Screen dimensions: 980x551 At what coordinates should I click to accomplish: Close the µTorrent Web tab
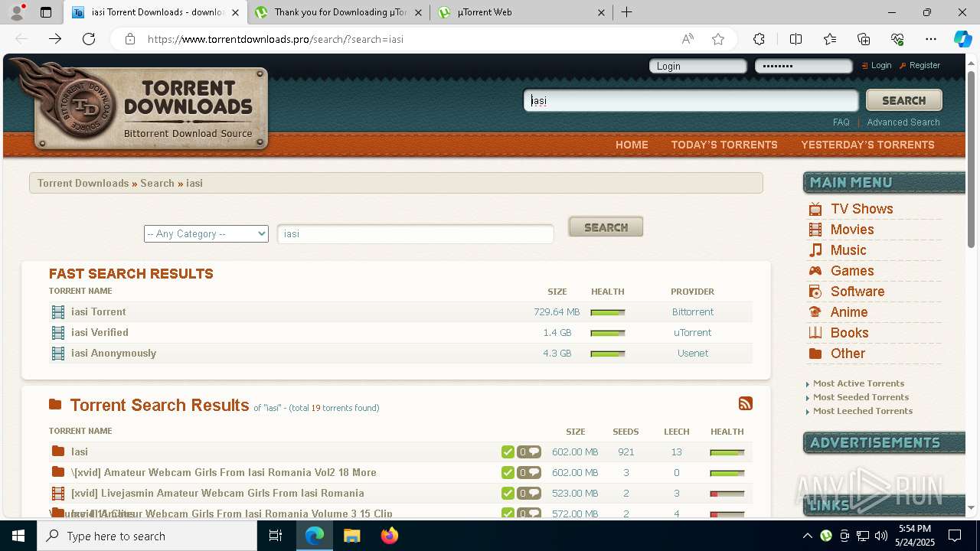tap(601, 12)
